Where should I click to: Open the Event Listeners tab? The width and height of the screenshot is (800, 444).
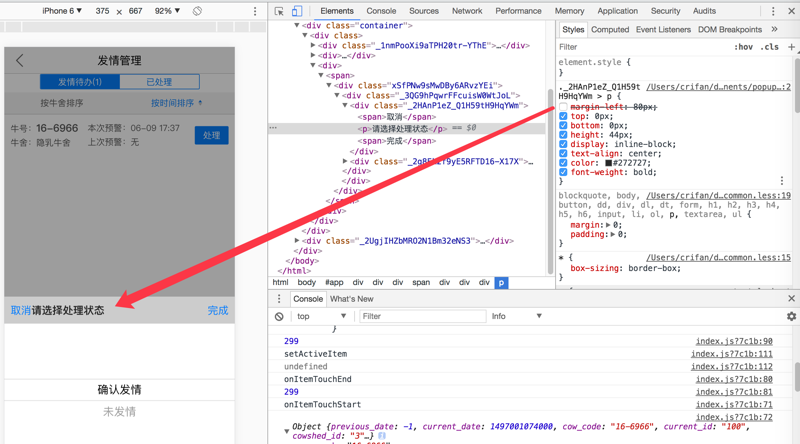663,30
